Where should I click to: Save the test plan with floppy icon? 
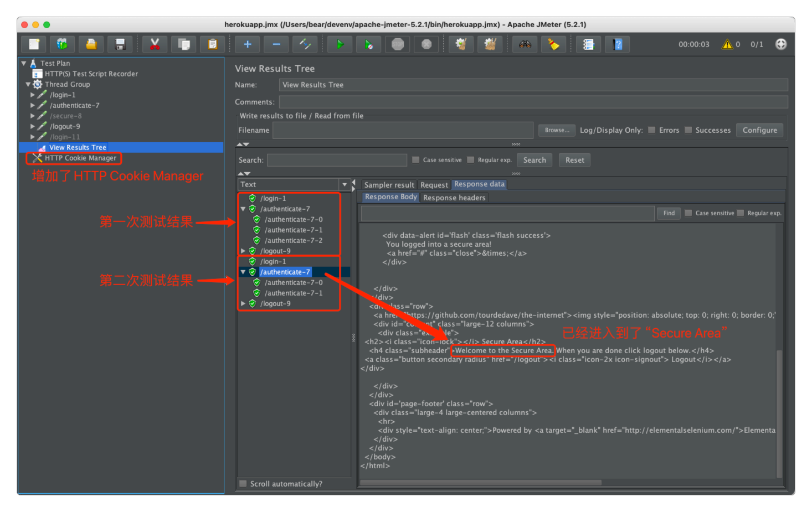(x=120, y=44)
